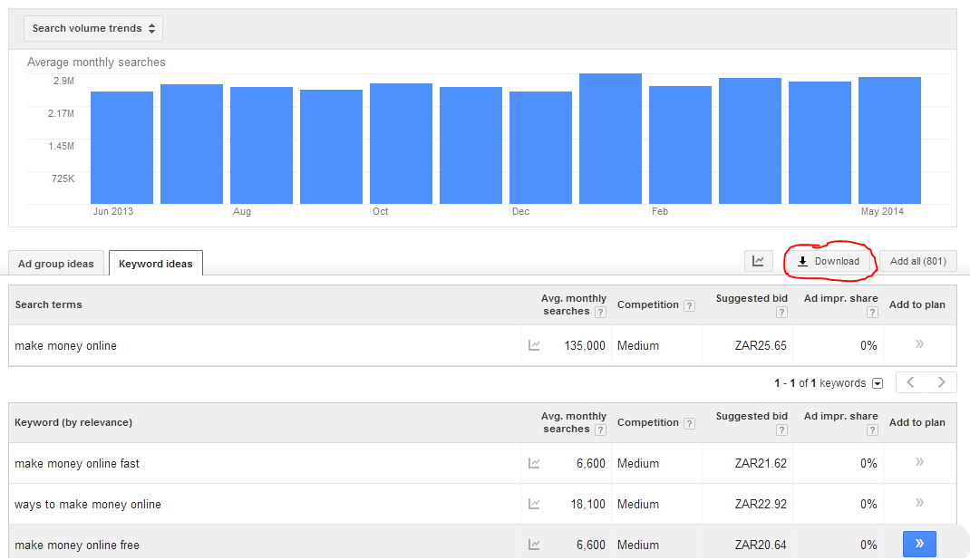
Task: Click help icon under Suggested bid in Keyword table
Action: coord(781,430)
